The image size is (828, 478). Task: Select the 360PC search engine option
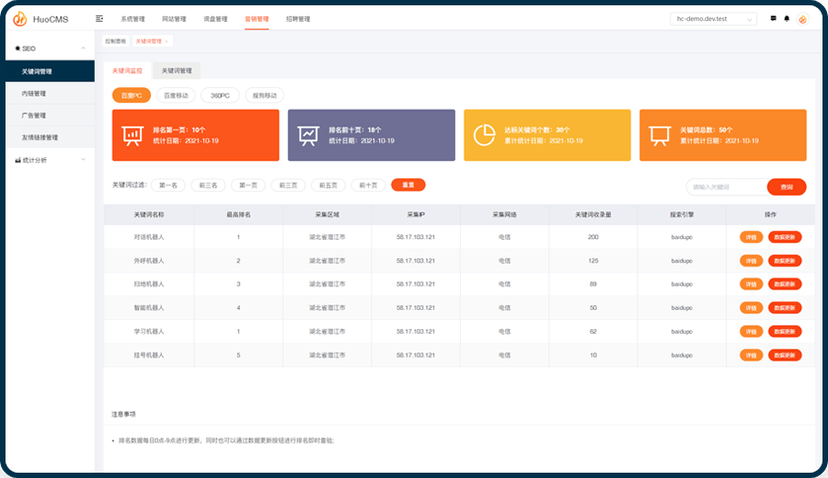pyautogui.click(x=220, y=95)
